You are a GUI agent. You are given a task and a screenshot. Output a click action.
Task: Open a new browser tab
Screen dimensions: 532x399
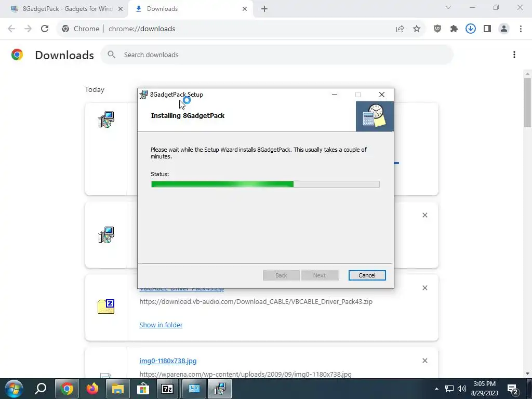pos(264,9)
